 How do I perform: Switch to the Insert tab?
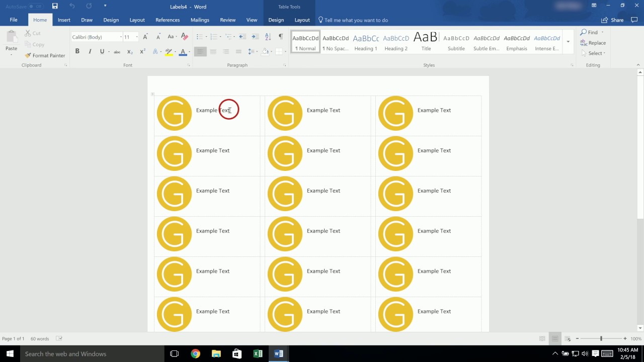point(64,20)
